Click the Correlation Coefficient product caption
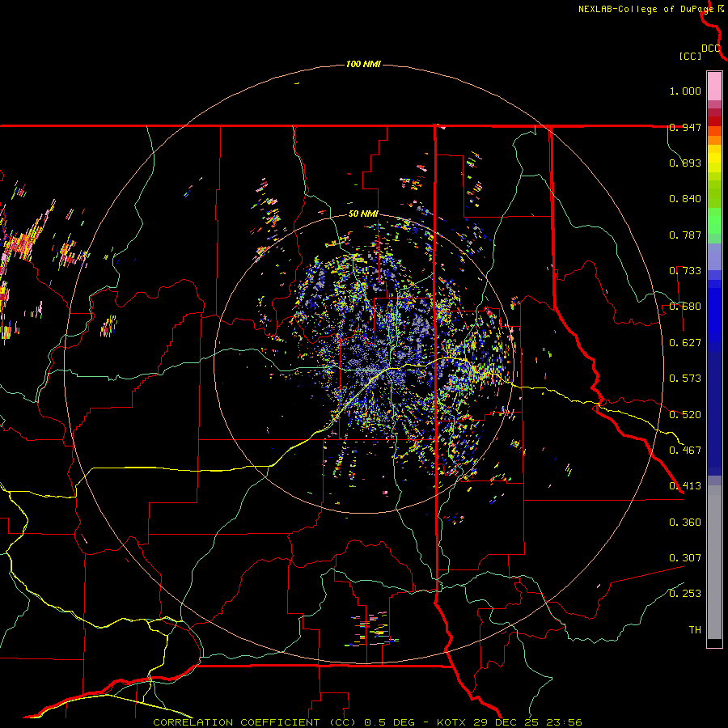 pyautogui.click(x=368, y=722)
